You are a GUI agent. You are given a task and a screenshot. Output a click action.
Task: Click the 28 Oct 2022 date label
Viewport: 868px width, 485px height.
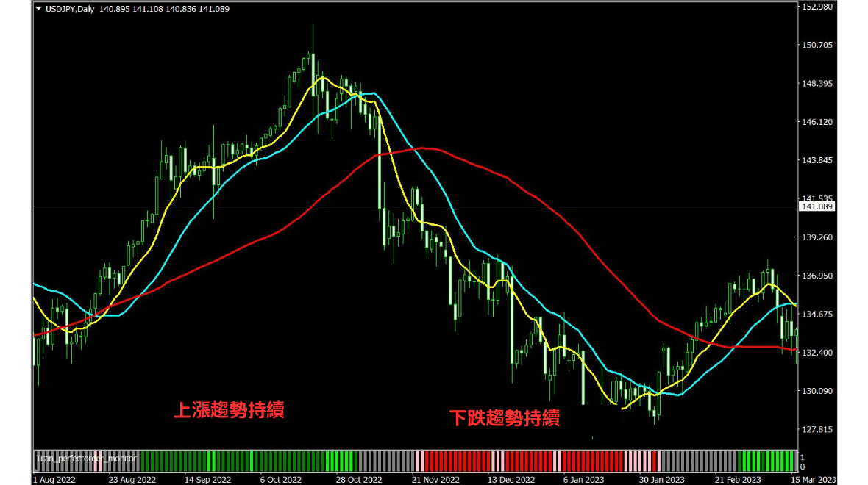tap(358, 479)
